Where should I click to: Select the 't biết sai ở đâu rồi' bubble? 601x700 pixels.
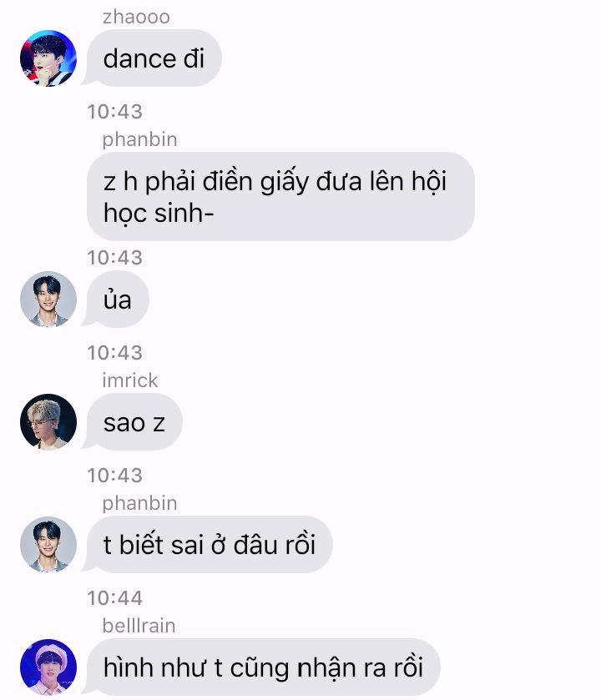pos(207,545)
